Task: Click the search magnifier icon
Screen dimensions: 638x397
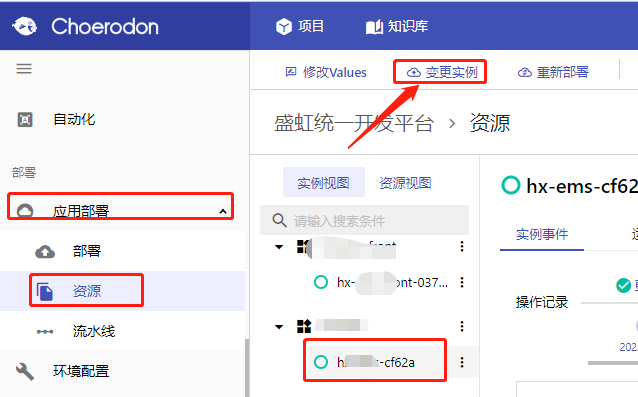Action: point(280,220)
